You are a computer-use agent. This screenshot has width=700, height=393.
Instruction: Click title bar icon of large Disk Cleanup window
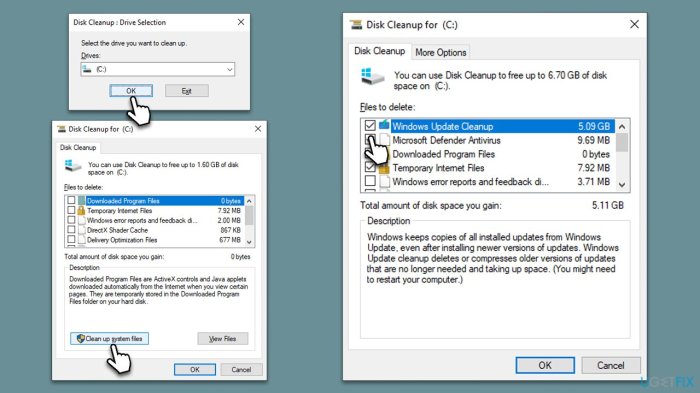pyautogui.click(x=356, y=25)
